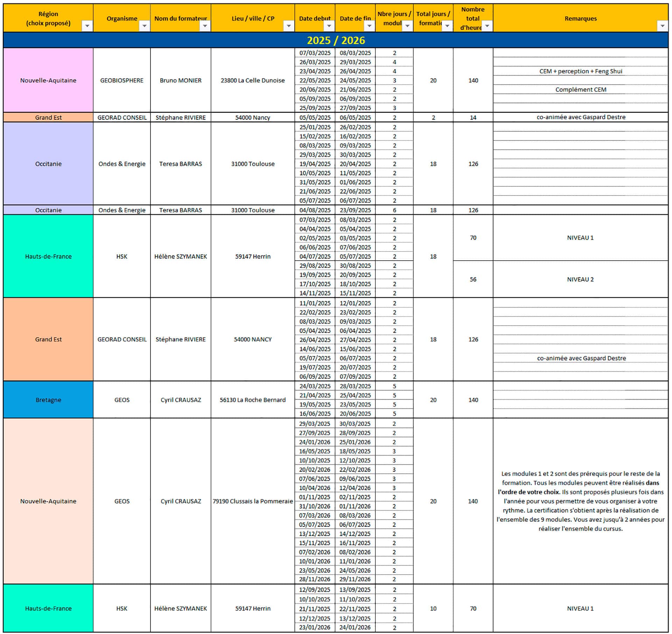Viewport: 672px width, 634px height.
Task: Open the Région column filter dropdown
Action: tap(87, 26)
